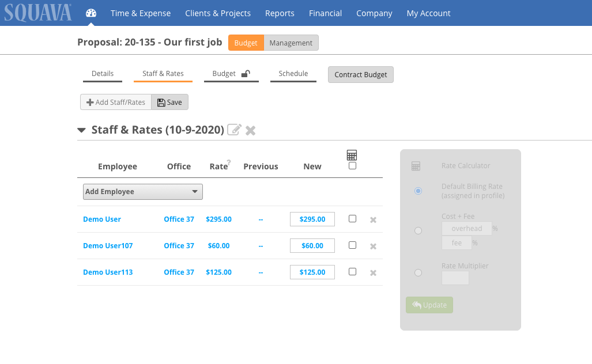Click the Squava palette home icon
This screenshot has width=592, height=364.
(91, 13)
